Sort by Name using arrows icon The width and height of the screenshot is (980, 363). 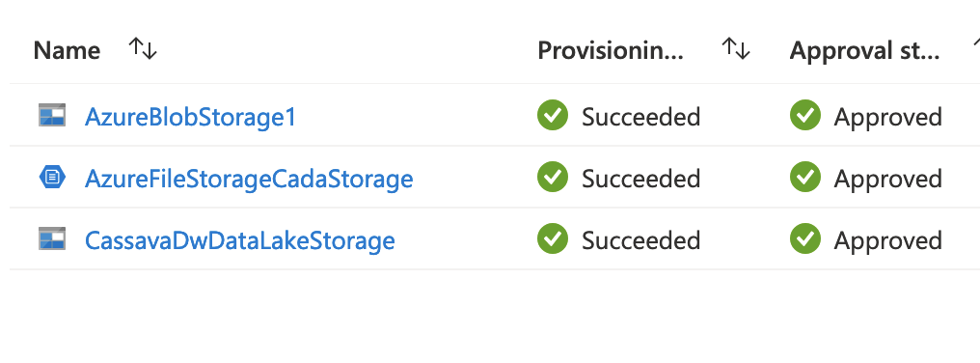coord(143,49)
